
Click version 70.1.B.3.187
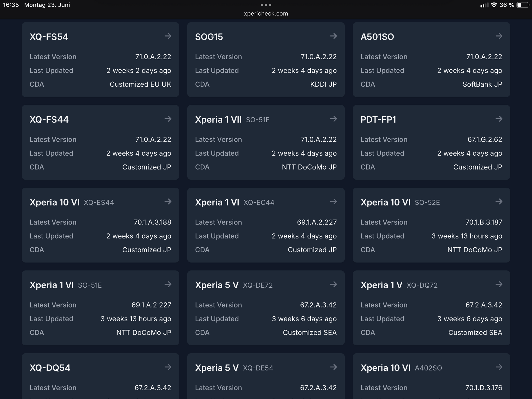484,222
